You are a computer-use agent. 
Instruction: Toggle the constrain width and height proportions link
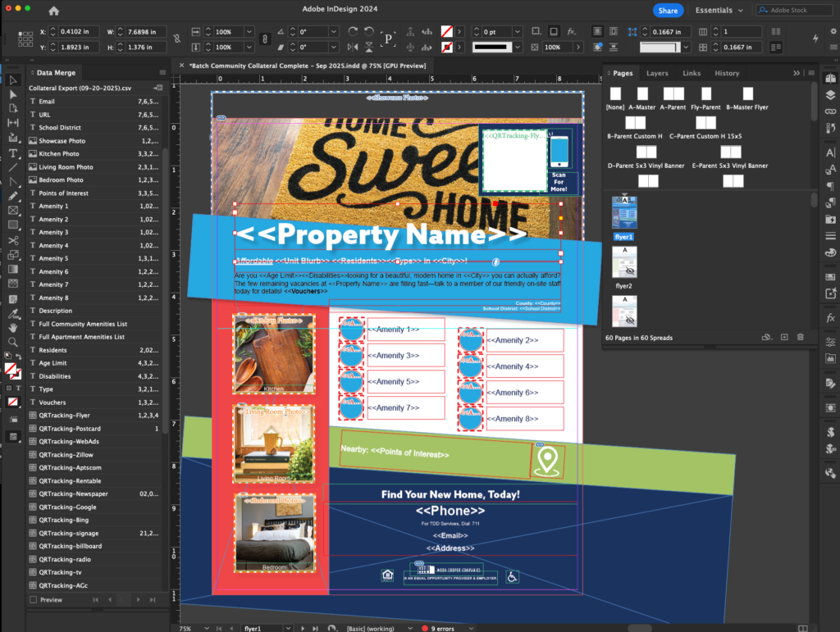coord(175,39)
